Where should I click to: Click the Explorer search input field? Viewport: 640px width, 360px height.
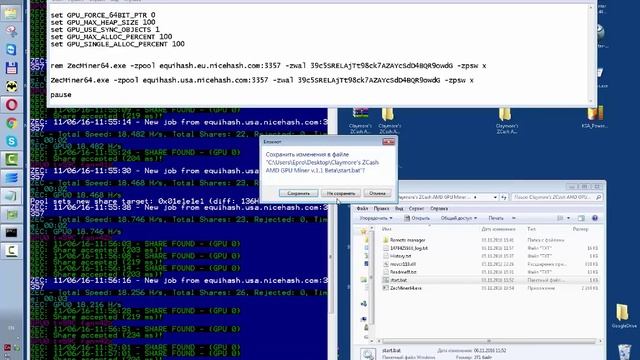(x=553, y=197)
